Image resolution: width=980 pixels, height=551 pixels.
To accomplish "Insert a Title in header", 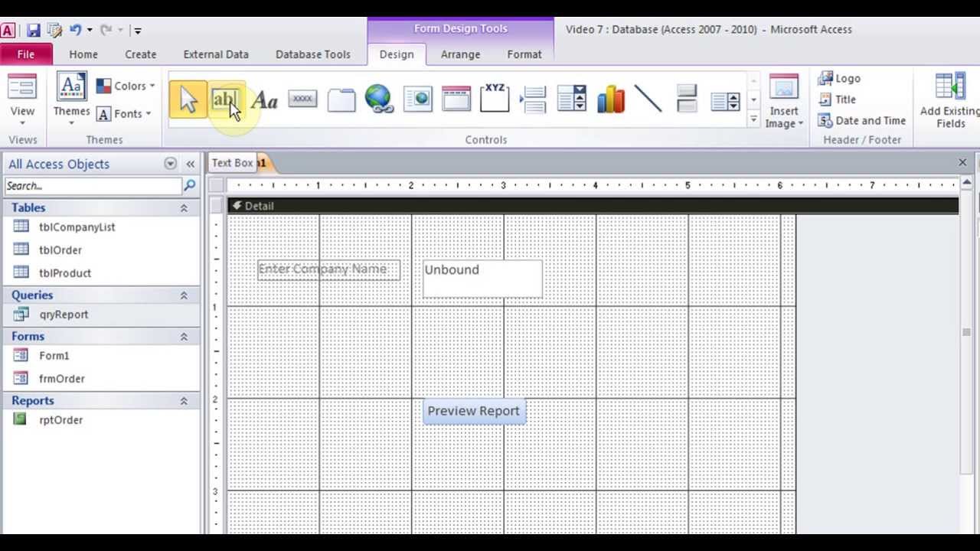I will click(x=837, y=99).
